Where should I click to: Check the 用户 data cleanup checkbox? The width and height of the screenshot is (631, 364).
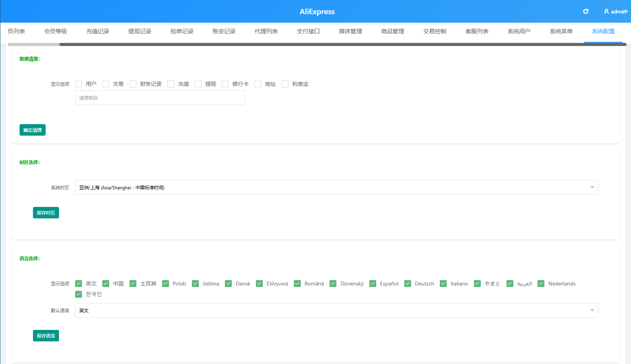coord(79,84)
